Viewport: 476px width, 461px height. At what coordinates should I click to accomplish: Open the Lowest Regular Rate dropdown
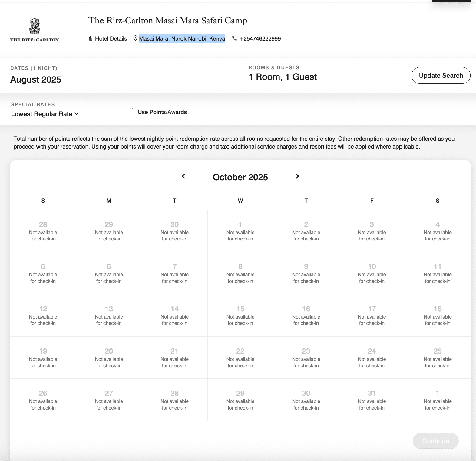(45, 114)
